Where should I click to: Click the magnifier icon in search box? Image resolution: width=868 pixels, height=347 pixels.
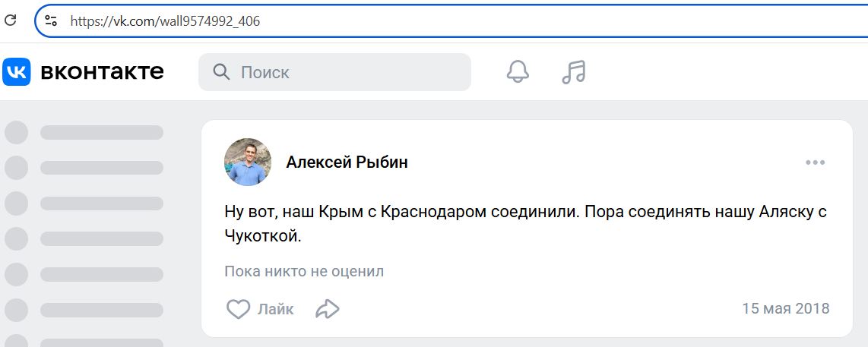221,72
